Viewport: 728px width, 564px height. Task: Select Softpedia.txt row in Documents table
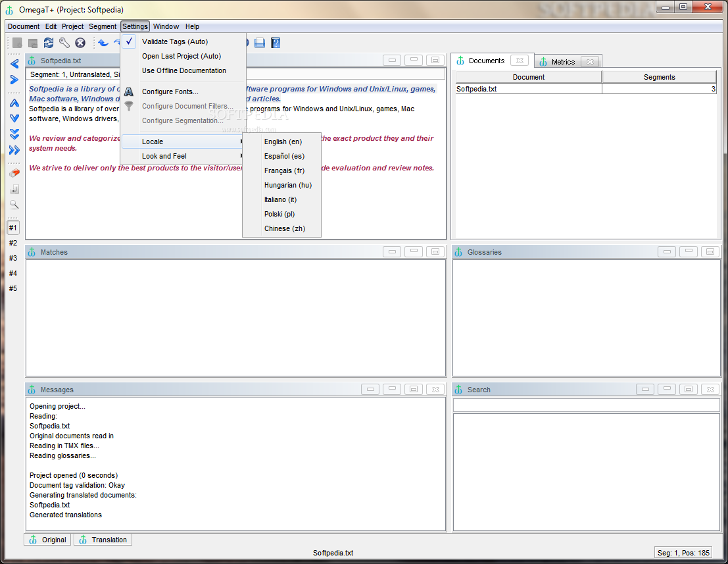click(586, 89)
